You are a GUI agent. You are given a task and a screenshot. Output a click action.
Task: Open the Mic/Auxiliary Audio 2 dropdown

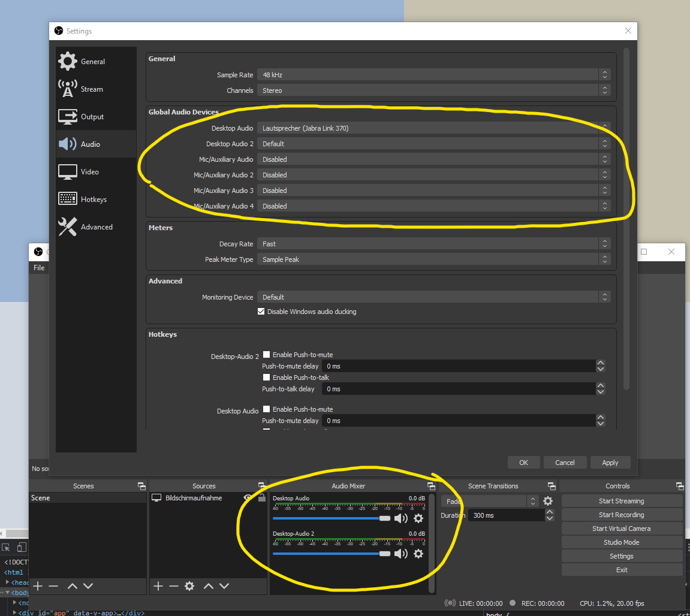pos(433,175)
